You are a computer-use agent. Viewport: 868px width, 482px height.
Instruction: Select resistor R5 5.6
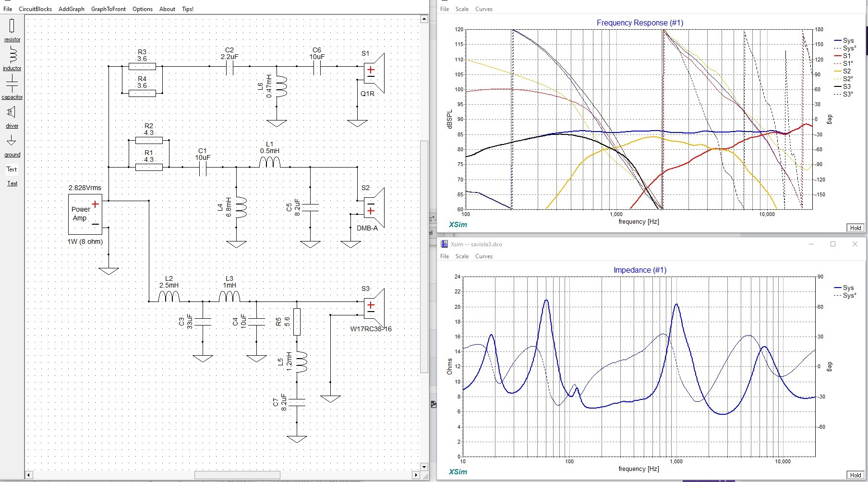click(x=297, y=322)
